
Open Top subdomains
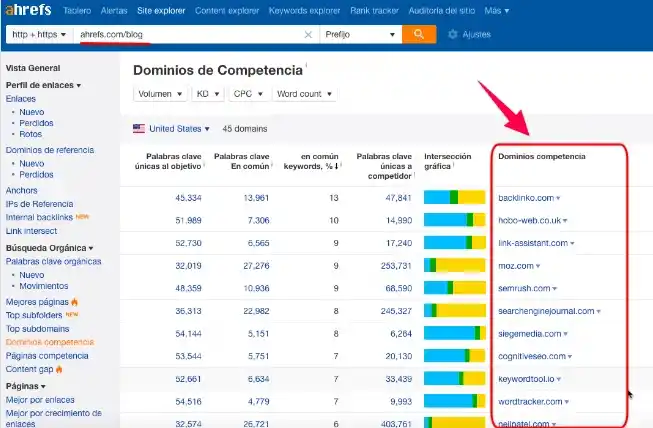37,328
